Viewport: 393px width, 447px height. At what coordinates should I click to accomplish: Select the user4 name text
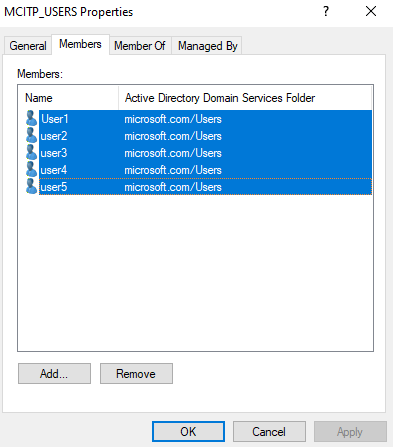[54, 170]
